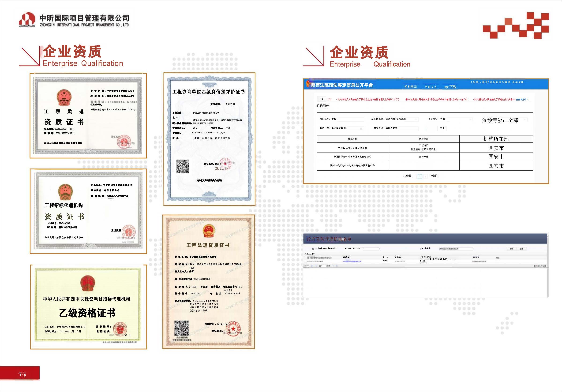Click the calendar icon in 有效日期 field
Screen dimensions: 562x392
(361, 128)
